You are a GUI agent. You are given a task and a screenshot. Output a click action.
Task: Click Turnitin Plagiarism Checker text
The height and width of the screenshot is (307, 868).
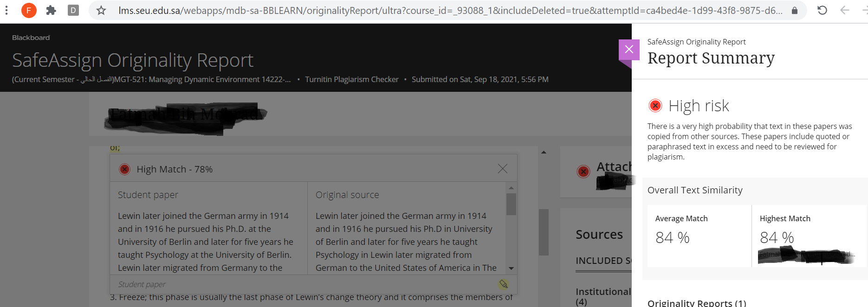pos(352,79)
